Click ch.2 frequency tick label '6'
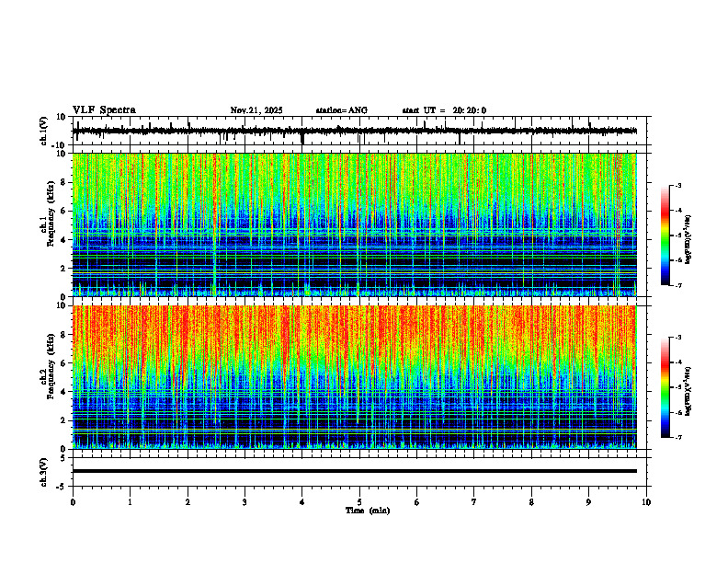The image size is (728, 563). click(x=64, y=363)
